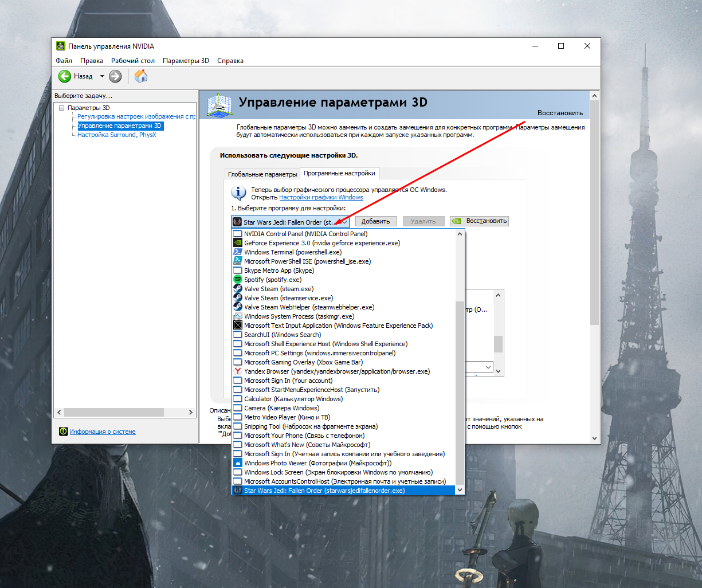The image size is (702, 588).
Task: Click Восстановить button beside Удалить
Action: pos(479,221)
